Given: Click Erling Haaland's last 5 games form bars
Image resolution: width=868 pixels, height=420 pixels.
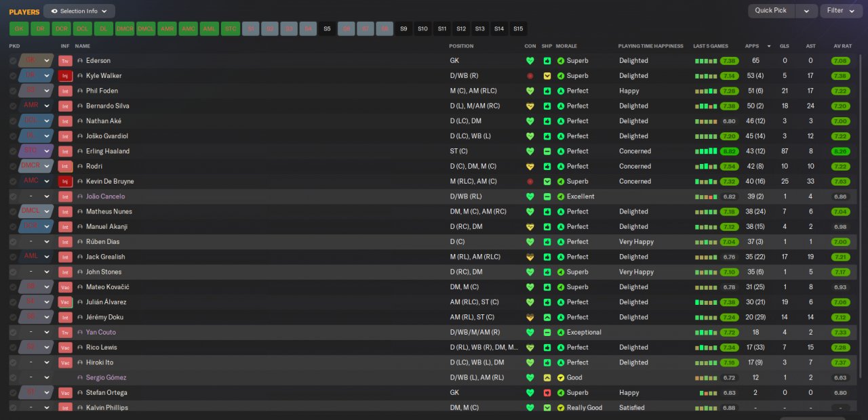Looking at the screenshot, I should coord(706,151).
